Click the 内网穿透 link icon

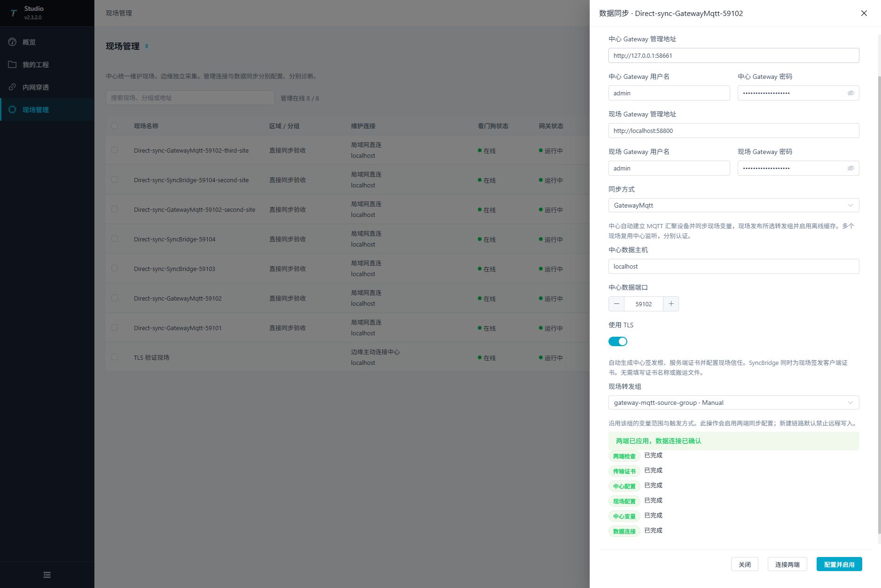point(12,87)
